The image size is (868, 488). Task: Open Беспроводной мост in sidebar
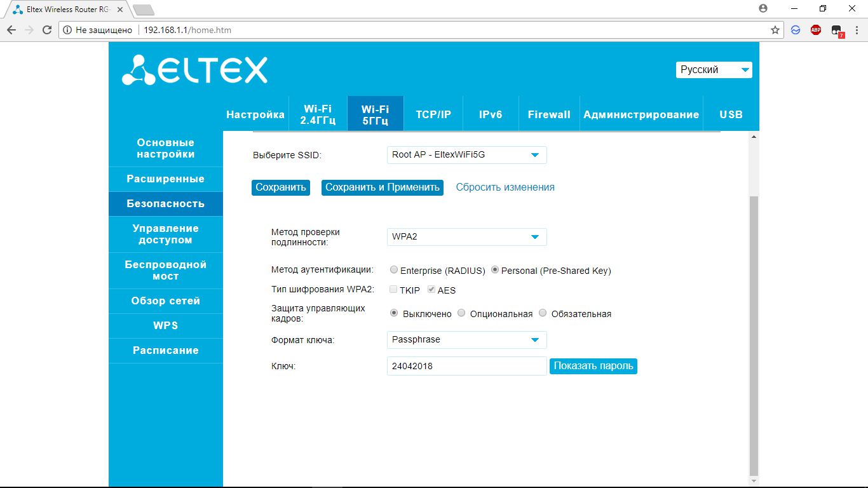(166, 271)
